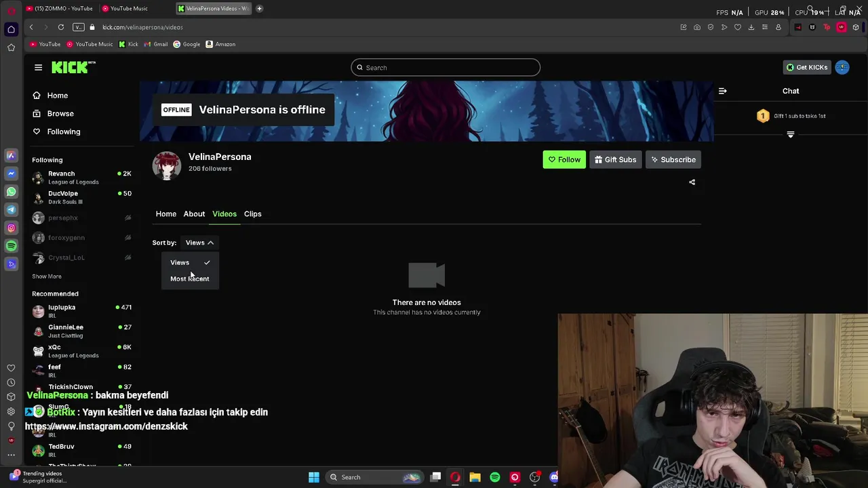Click the snapshot camera icon in address bar
Screen dimensions: 868x488
pyautogui.click(x=697, y=27)
